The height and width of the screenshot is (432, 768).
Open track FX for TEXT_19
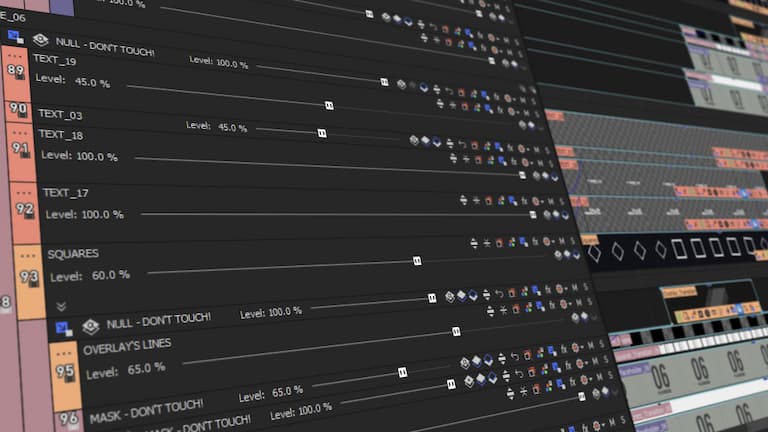[x=500, y=110]
